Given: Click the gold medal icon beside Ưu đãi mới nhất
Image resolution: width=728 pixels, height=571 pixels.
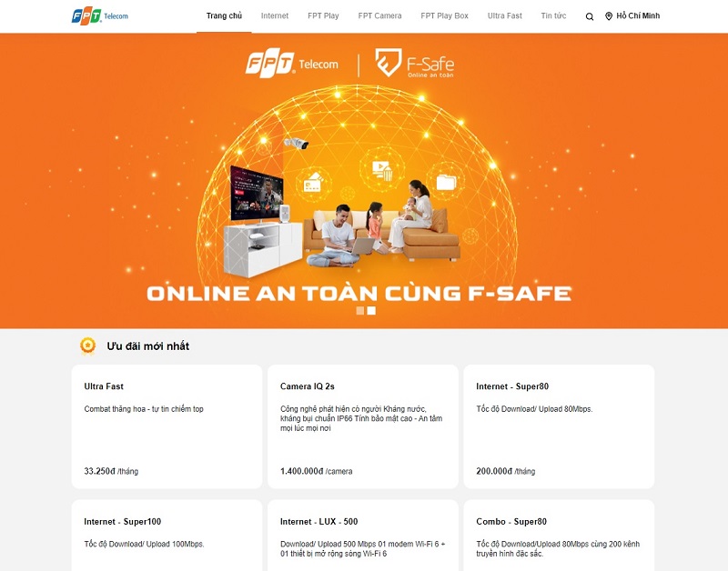Looking at the screenshot, I should (x=87, y=346).
